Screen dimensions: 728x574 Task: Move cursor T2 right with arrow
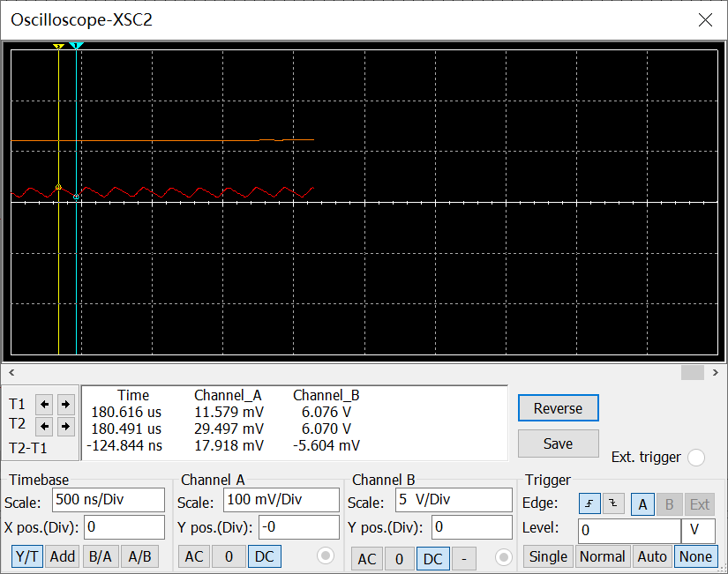coord(65,426)
